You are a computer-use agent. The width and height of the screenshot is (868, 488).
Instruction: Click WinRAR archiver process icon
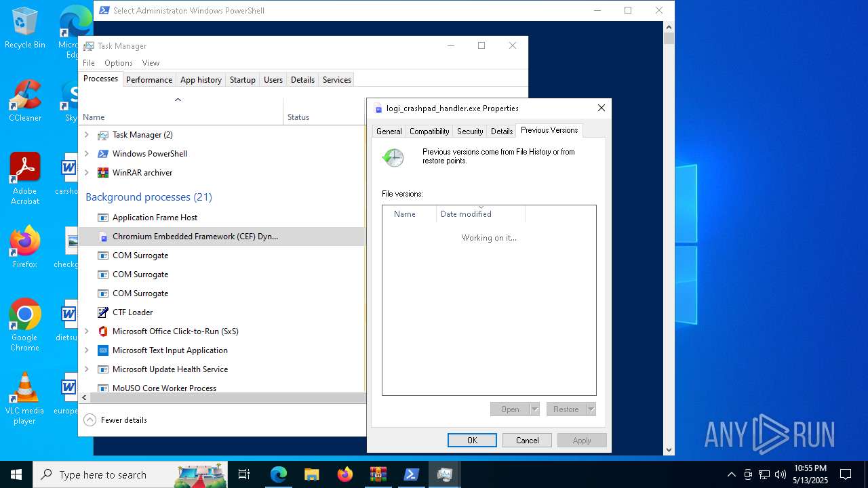click(x=103, y=173)
